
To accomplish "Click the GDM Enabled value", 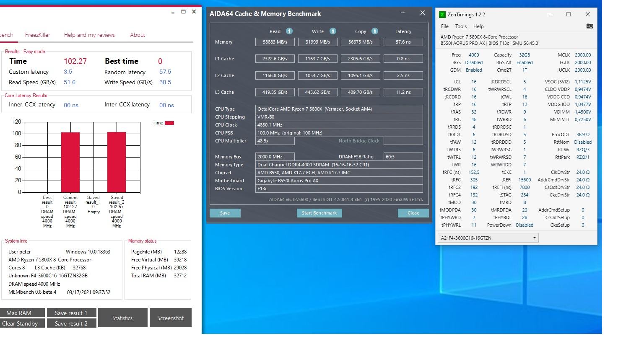I will tap(474, 70).
